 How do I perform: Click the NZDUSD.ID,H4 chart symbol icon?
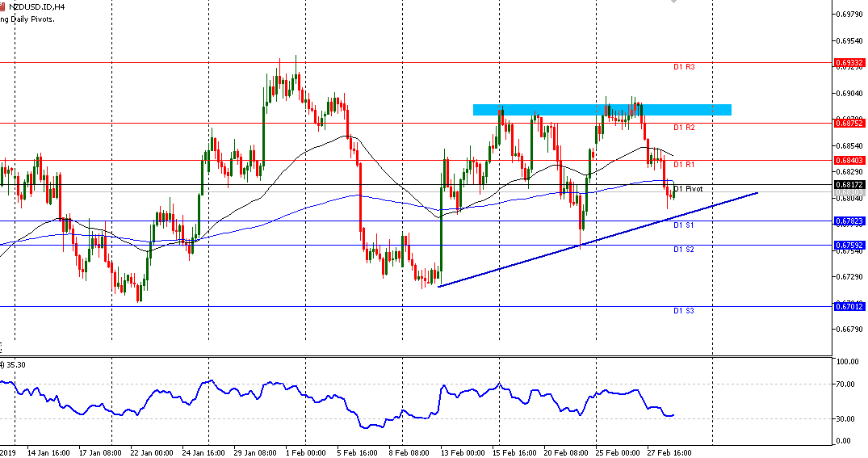(x=3, y=6)
